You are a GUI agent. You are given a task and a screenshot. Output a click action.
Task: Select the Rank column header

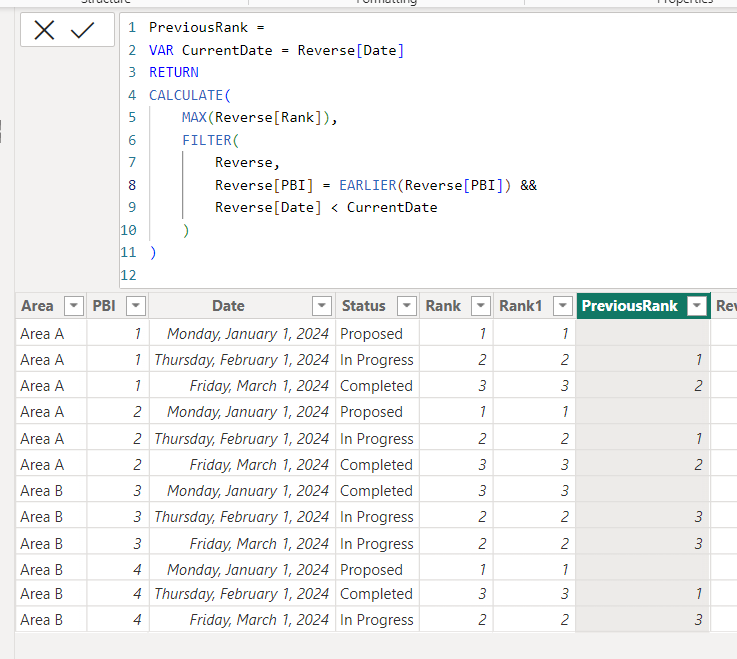coord(443,306)
